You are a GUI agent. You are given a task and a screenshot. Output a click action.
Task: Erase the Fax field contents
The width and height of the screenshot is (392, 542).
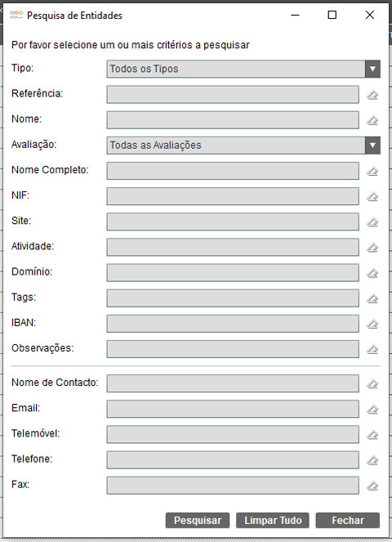(x=372, y=486)
